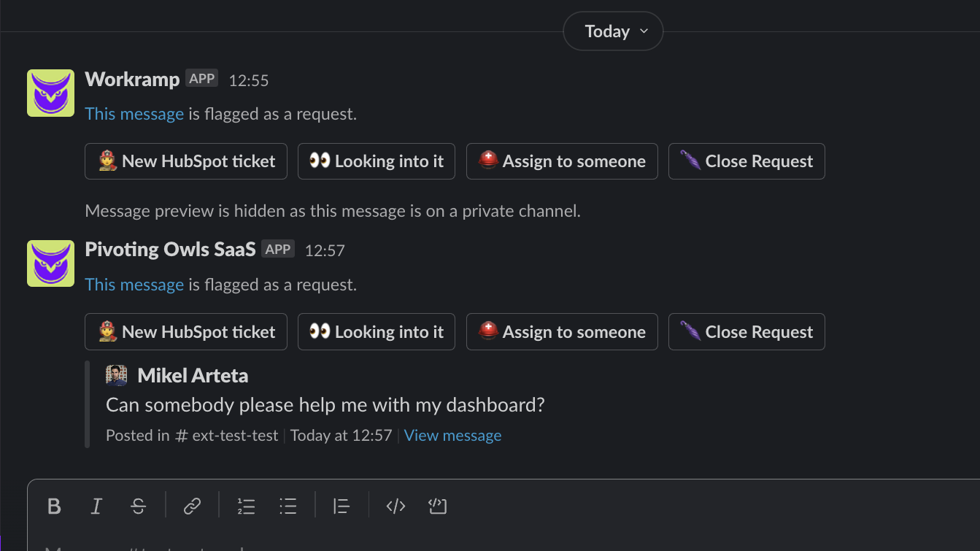Open Mikel Arteta's profile picture
Image resolution: width=980 pixels, height=551 pixels.
[x=117, y=375]
